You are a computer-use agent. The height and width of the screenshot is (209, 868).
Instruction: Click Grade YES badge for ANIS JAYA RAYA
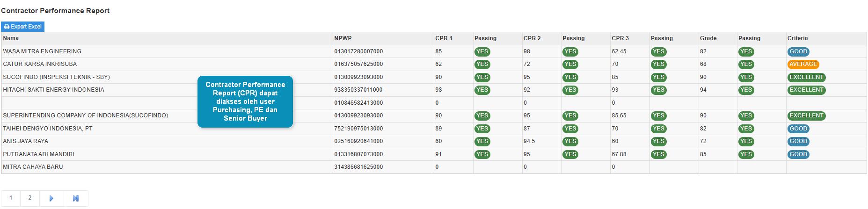click(x=746, y=142)
